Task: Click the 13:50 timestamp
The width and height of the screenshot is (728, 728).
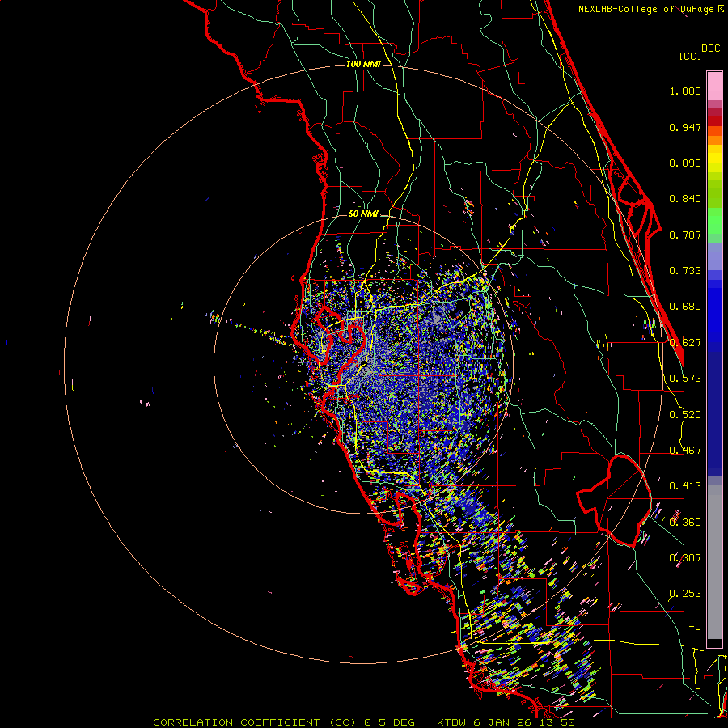Action: [557, 722]
